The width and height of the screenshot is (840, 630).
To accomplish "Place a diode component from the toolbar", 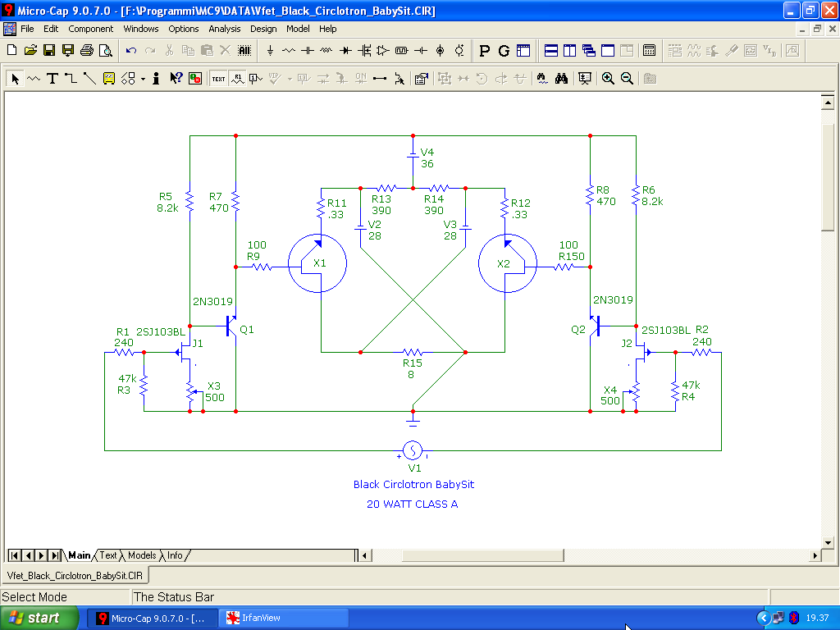I will tap(345, 50).
